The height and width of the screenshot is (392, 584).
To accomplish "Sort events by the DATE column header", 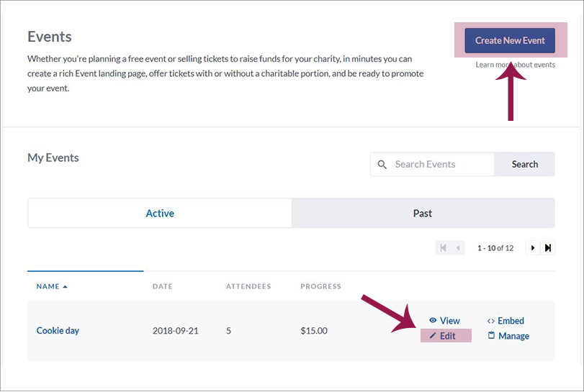I will [x=163, y=286].
